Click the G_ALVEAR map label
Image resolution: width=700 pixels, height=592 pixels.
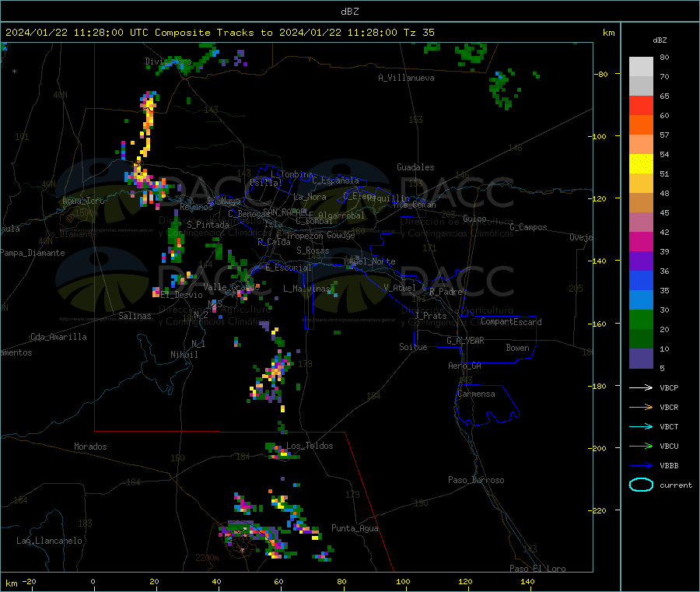tap(466, 341)
